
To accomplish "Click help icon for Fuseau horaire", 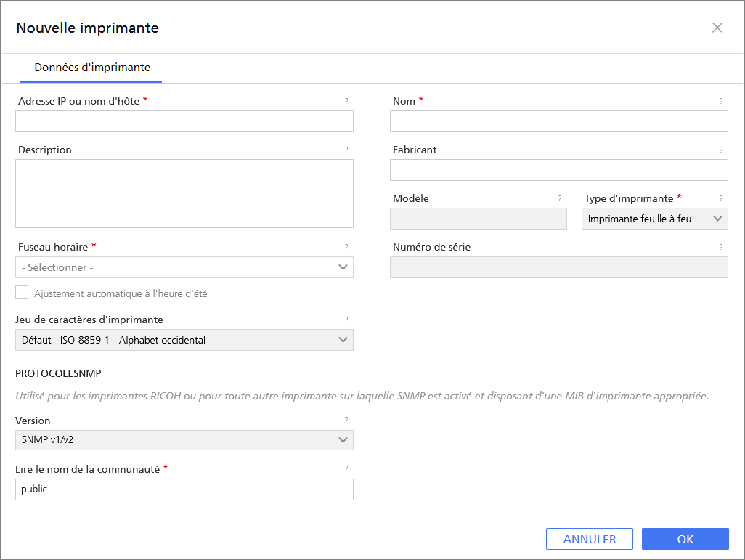I will click(x=346, y=247).
